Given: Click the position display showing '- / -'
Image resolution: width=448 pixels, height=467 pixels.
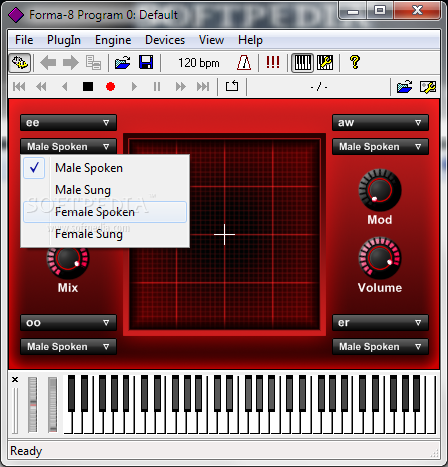Looking at the screenshot, I should [x=319, y=87].
